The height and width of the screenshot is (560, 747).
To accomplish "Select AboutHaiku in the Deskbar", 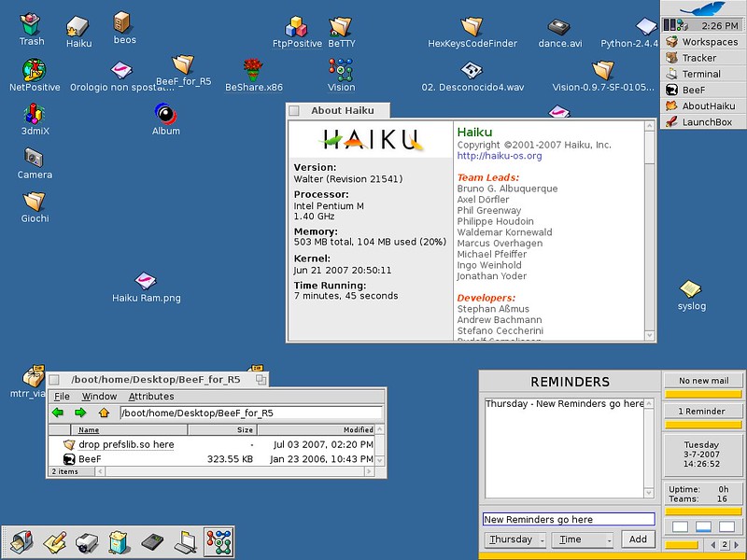I will [x=703, y=105].
